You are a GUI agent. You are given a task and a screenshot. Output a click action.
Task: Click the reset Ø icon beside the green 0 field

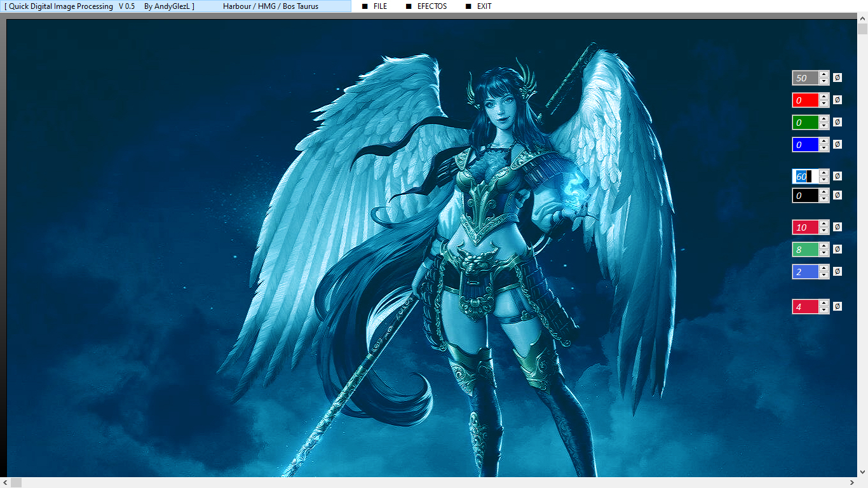tap(837, 122)
